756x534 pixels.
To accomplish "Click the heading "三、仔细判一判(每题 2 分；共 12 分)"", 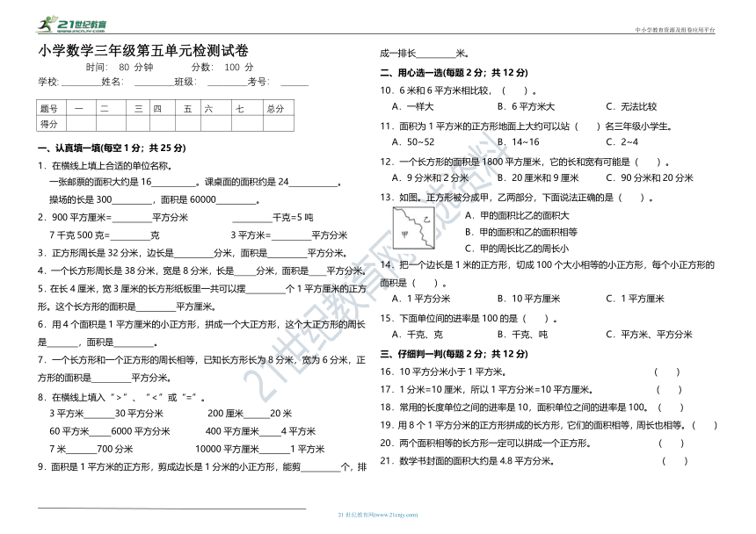I will coord(454,354).
